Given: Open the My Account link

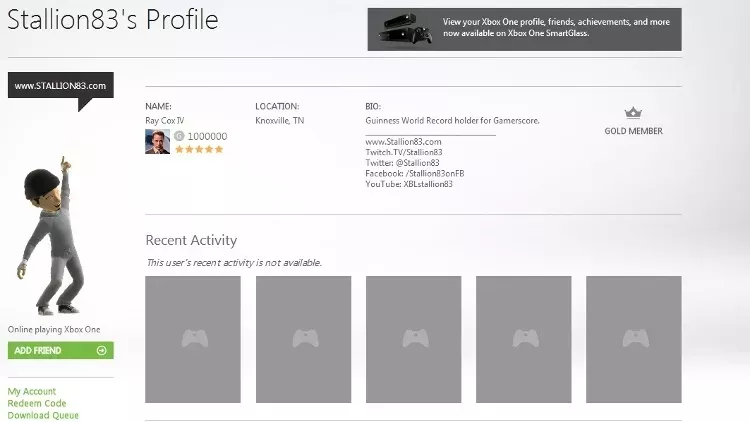Looking at the screenshot, I should tap(32, 391).
